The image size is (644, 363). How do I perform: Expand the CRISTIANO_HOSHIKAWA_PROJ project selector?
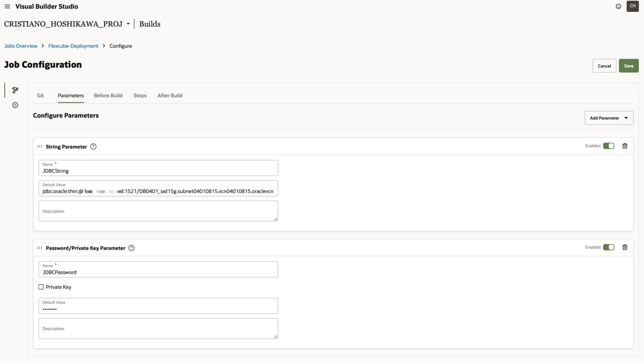click(128, 24)
